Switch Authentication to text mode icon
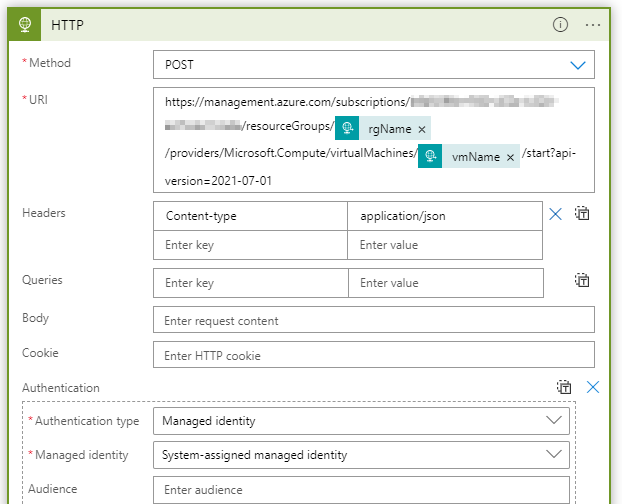 (x=564, y=387)
